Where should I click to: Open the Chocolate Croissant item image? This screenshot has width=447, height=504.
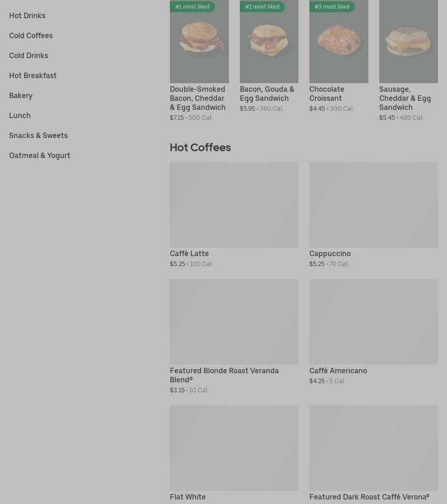tap(338, 41)
